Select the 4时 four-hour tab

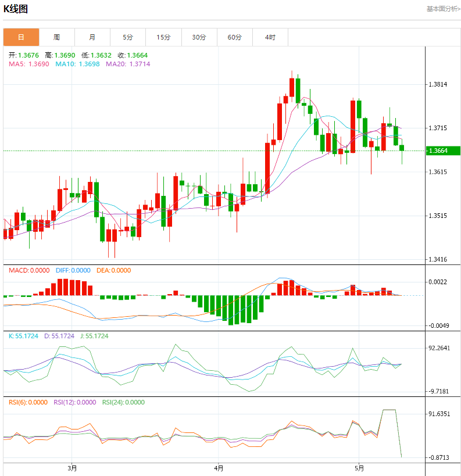[270, 37]
